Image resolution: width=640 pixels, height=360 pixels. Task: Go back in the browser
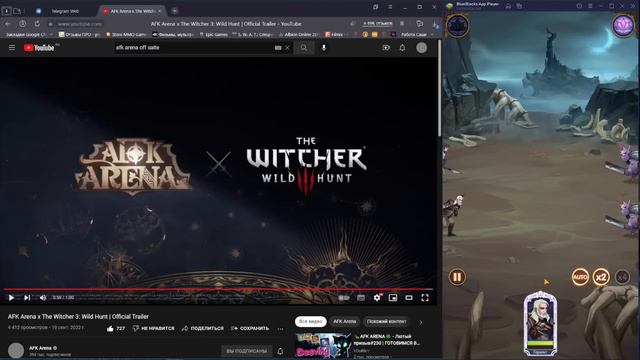tap(8, 24)
